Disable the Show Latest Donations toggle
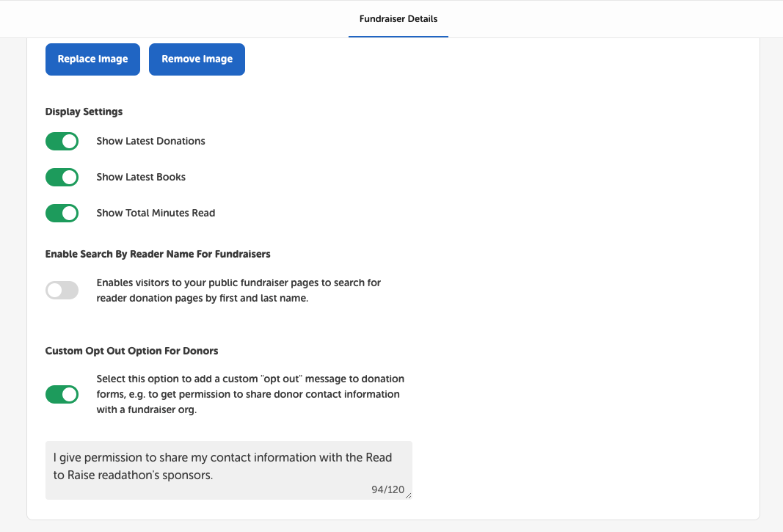 coord(62,141)
